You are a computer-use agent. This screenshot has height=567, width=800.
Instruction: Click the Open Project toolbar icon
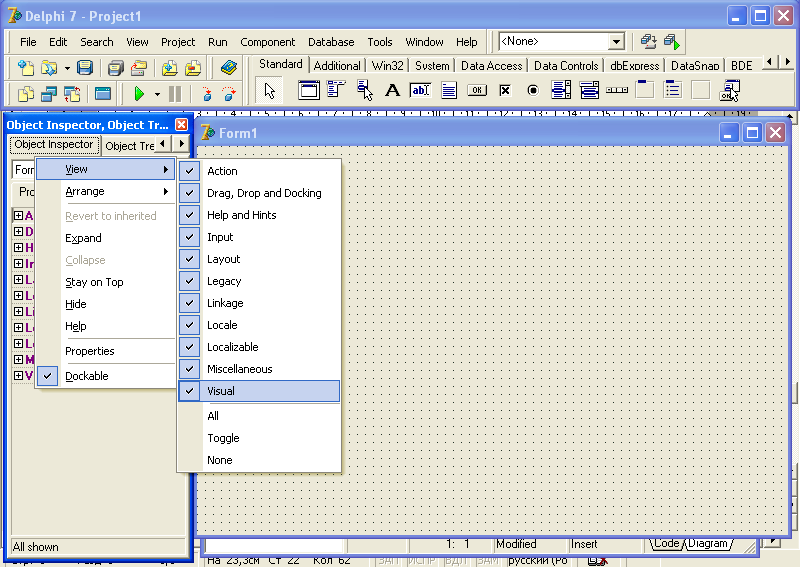click(x=139, y=68)
